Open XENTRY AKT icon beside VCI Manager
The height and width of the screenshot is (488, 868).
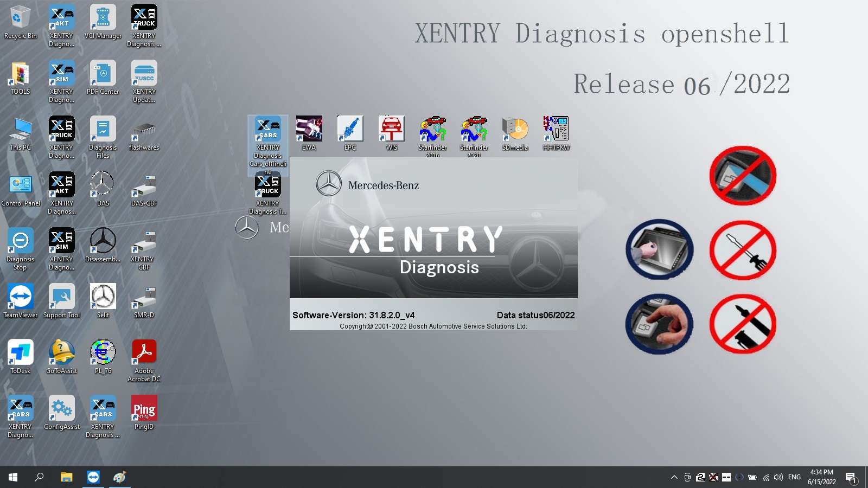click(x=62, y=26)
